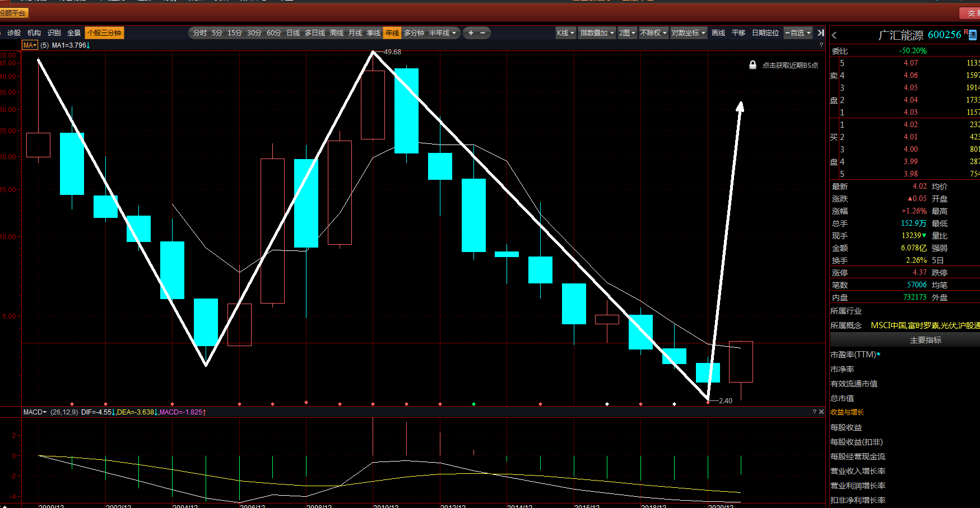
Task: Switch to 日线 daily chart
Action: (293, 33)
